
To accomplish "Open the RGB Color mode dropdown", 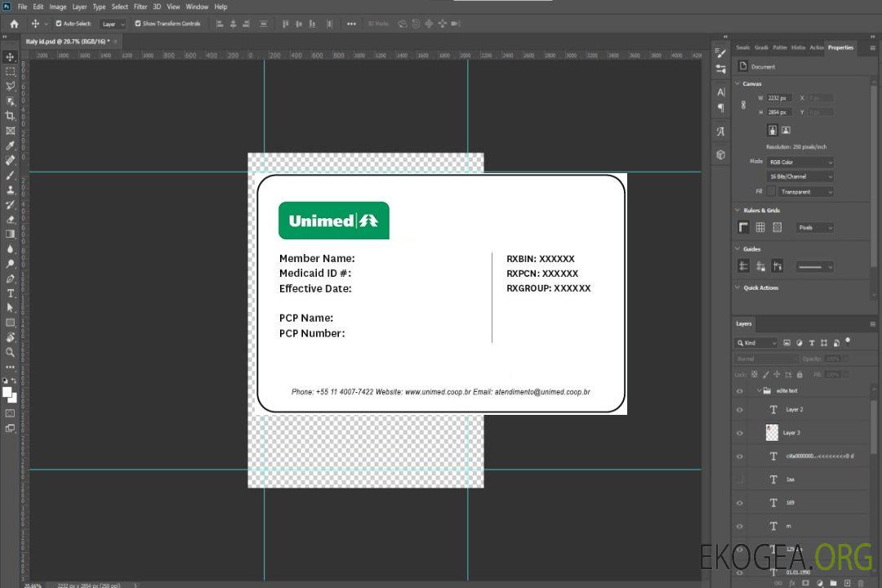I will [800, 162].
